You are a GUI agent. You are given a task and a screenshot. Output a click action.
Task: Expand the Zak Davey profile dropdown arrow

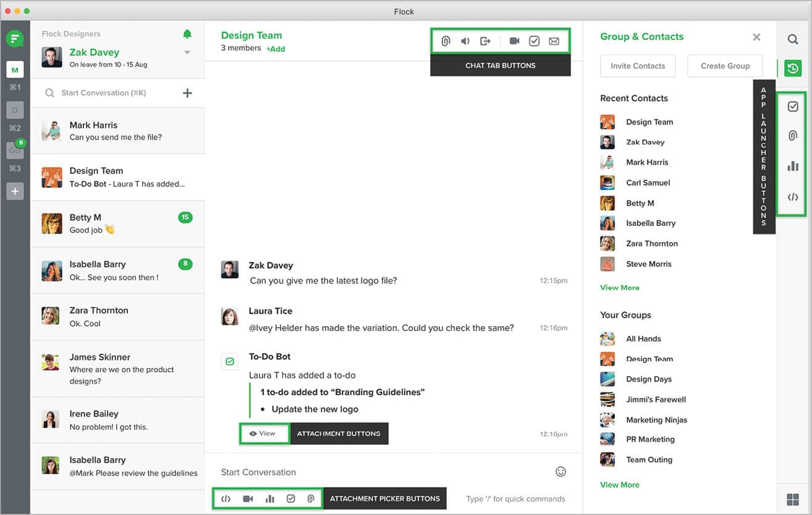tap(187, 52)
